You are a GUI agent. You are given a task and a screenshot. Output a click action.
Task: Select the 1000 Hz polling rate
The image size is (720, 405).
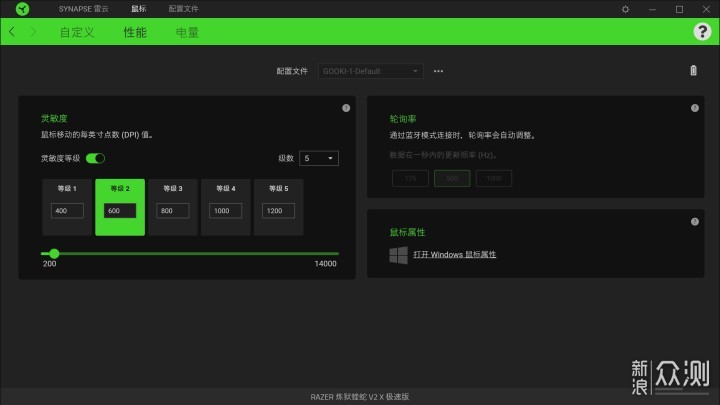tap(494, 178)
